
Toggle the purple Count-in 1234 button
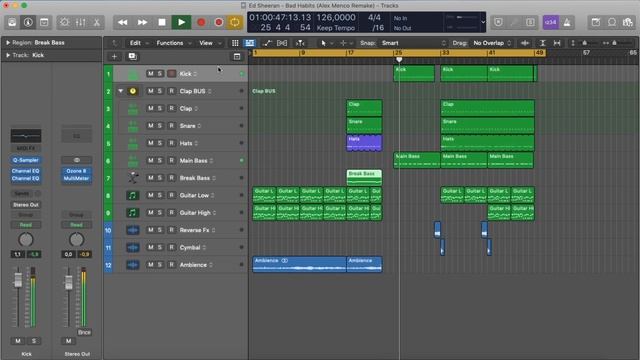pyautogui.click(x=551, y=22)
